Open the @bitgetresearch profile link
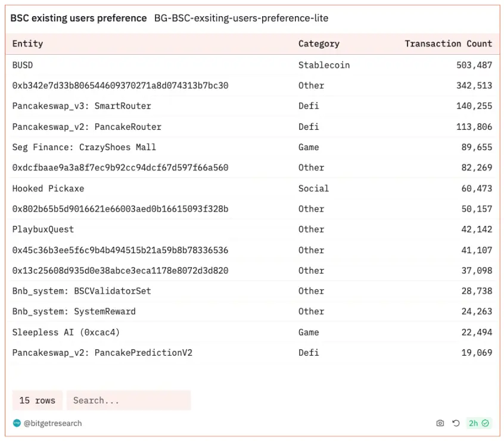This screenshot has width=504, height=441. pyautogui.click(x=52, y=423)
